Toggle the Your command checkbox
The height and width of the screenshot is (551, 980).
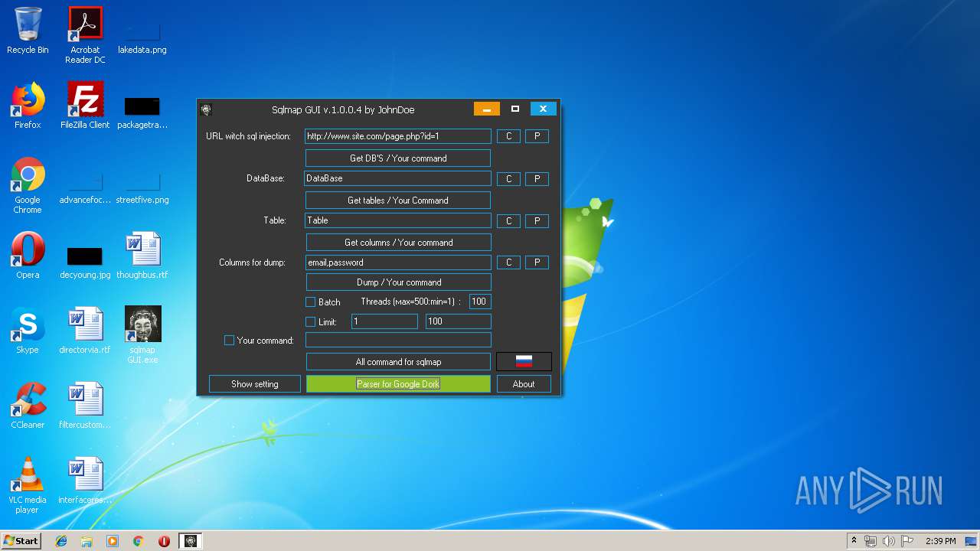point(229,340)
